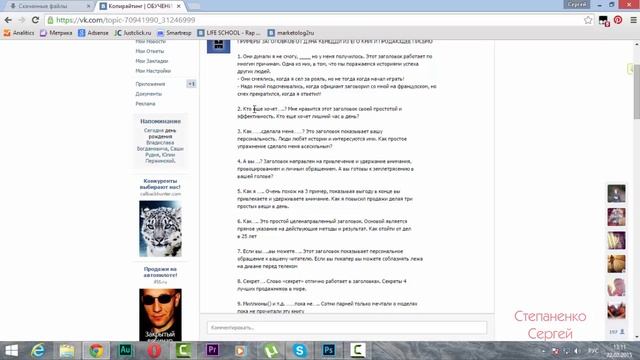Launch Internet Explorer from the taskbar
Image resolution: width=640 pixels, height=360 pixels.
pyautogui.click(x=38, y=350)
